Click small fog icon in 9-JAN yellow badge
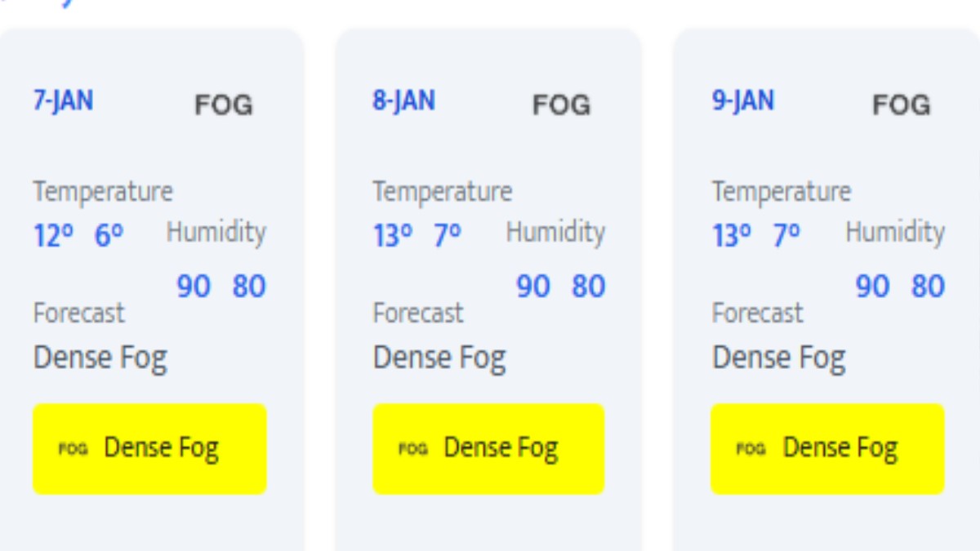 [751, 448]
